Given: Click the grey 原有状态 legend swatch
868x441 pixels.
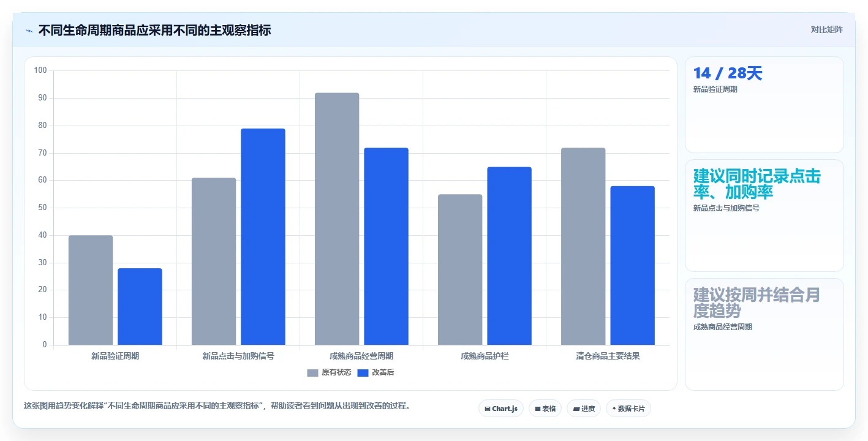Looking at the screenshot, I should pos(312,373).
